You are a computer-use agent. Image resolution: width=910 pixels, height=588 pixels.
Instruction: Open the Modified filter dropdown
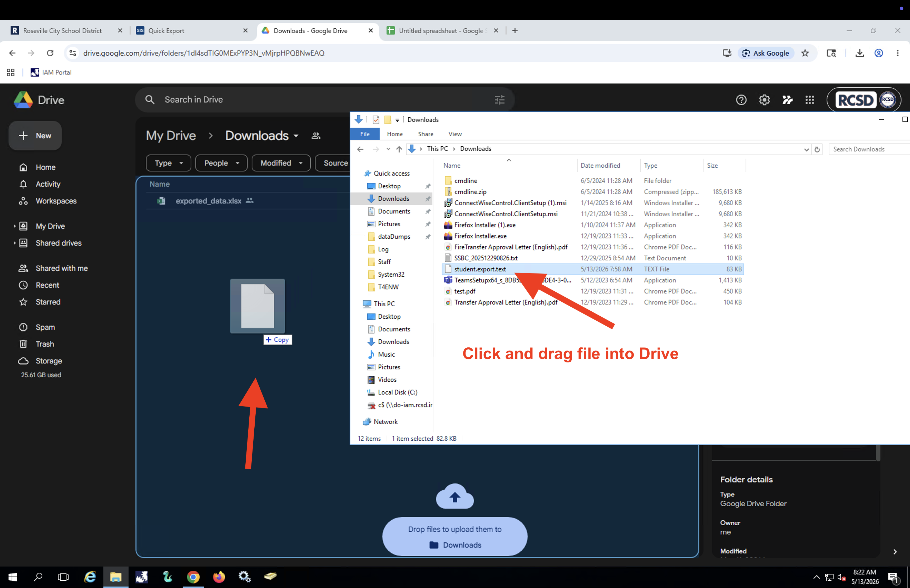tap(281, 163)
